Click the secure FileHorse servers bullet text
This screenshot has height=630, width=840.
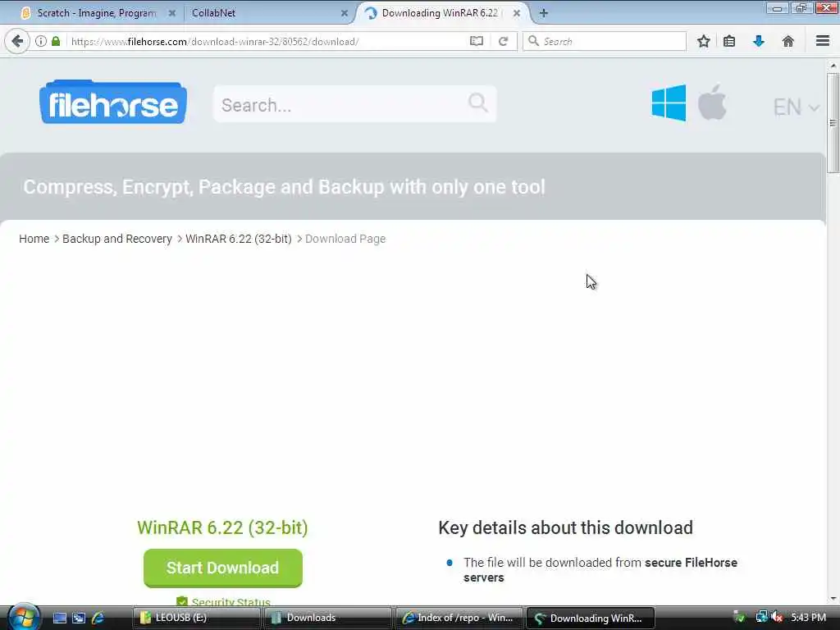[600, 570]
